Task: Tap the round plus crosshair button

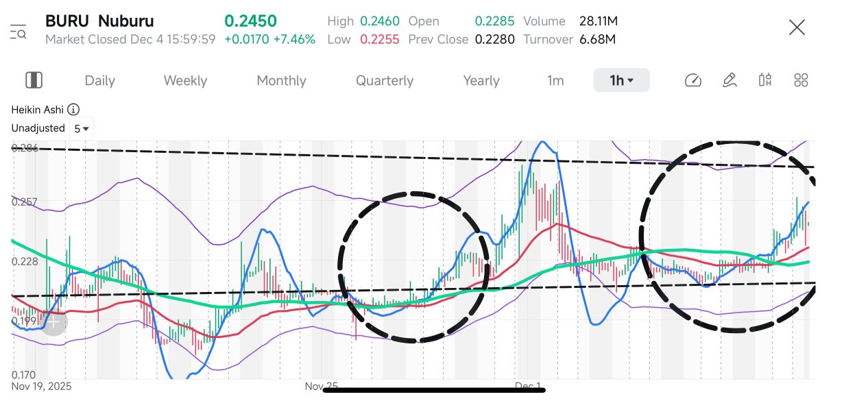Action: point(53,321)
